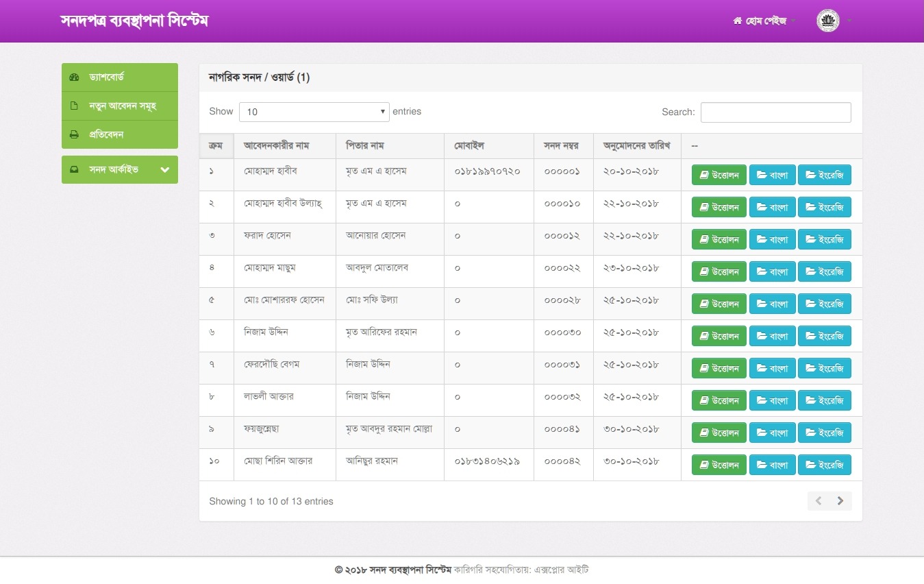
Task: Click উত্তোলন for মোঃ মোশাররফ হোসেন
Action: tap(719, 304)
